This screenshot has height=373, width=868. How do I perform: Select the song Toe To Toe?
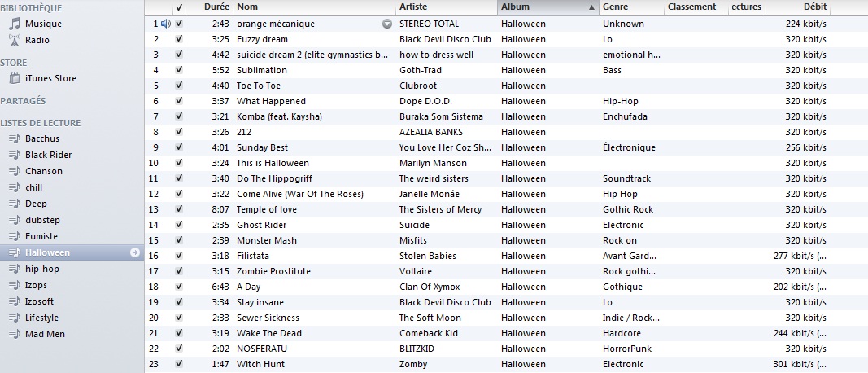coord(259,86)
